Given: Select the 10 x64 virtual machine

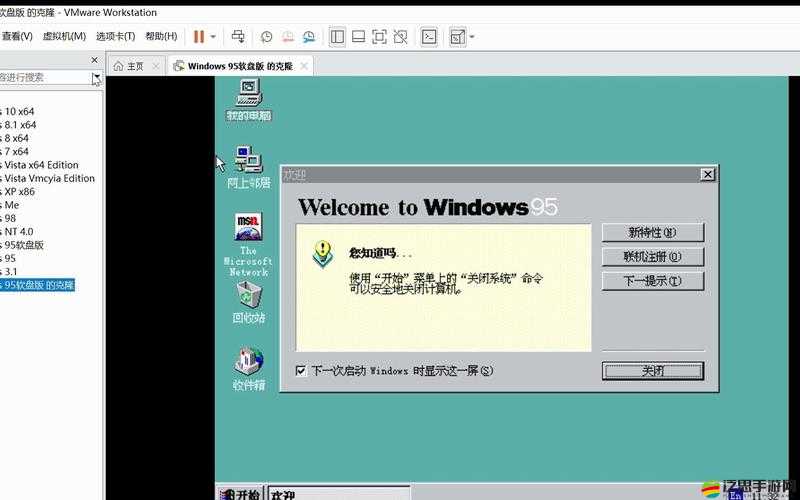Looking at the screenshot, I should click(17, 111).
